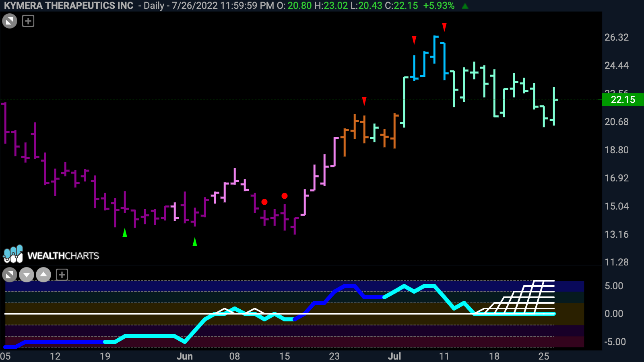Image resolution: width=644 pixels, height=362 pixels.
Task: Click the red sell arrow above the 26.32 peak
Action: [x=444, y=27]
